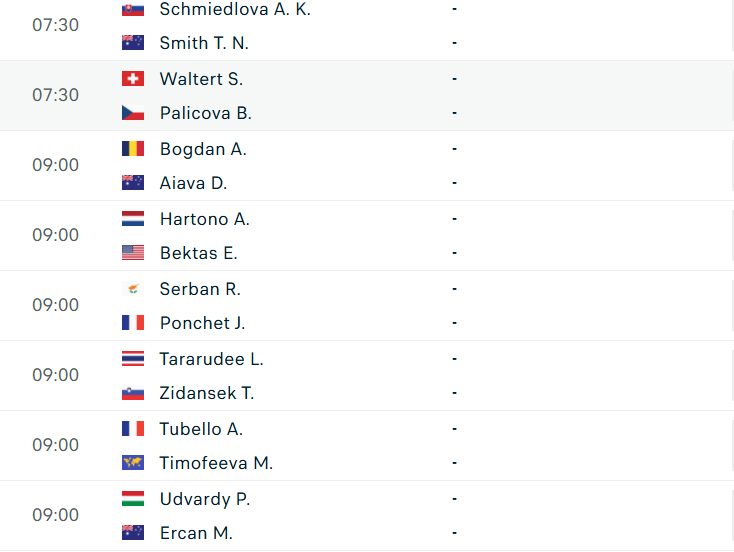The height and width of the screenshot is (552, 734).
Task: Open player Smith T. N. profile
Action: point(204,43)
